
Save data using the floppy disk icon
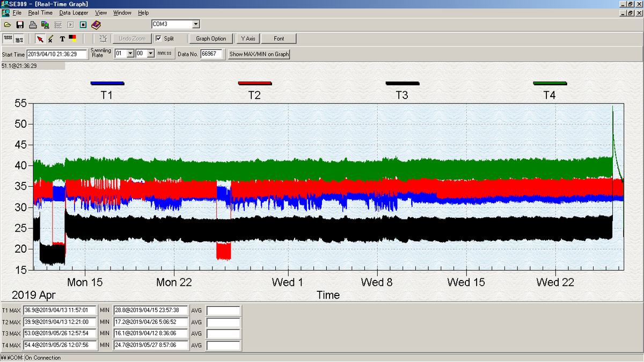point(20,25)
